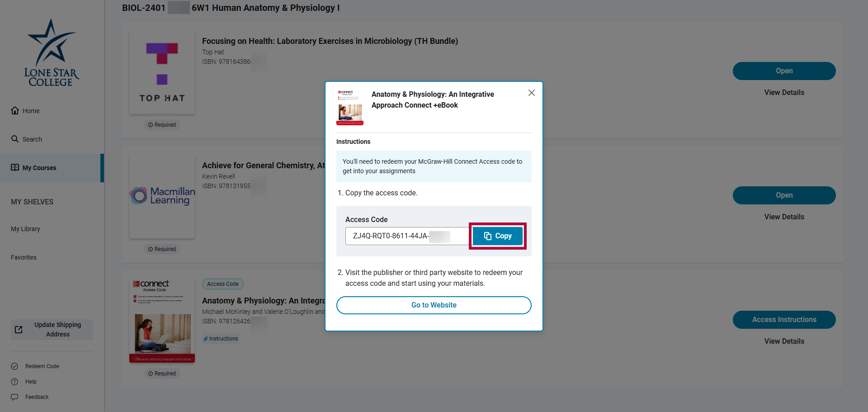This screenshot has width=868, height=412.
Task: Click the Top Hat cover thumbnail
Action: tap(162, 72)
